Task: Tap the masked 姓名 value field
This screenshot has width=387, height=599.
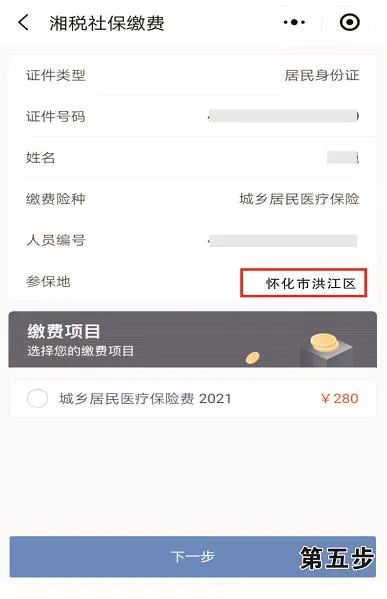Action: pyautogui.click(x=343, y=157)
